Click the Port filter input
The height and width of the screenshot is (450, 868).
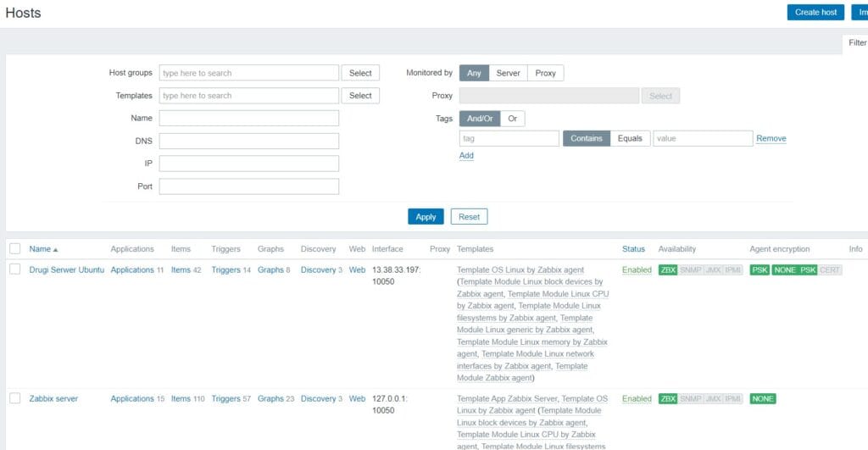pos(249,186)
